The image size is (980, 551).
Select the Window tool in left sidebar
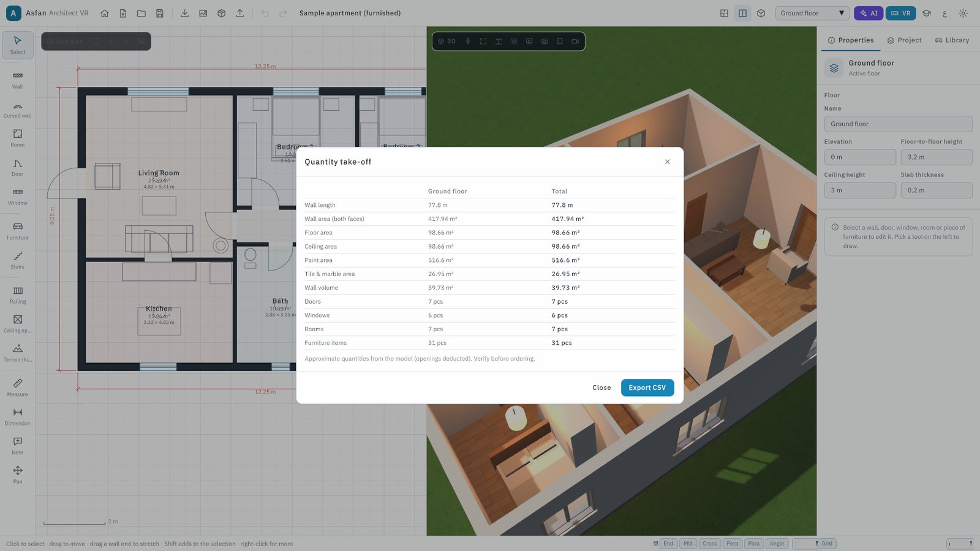pyautogui.click(x=18, y=196)
